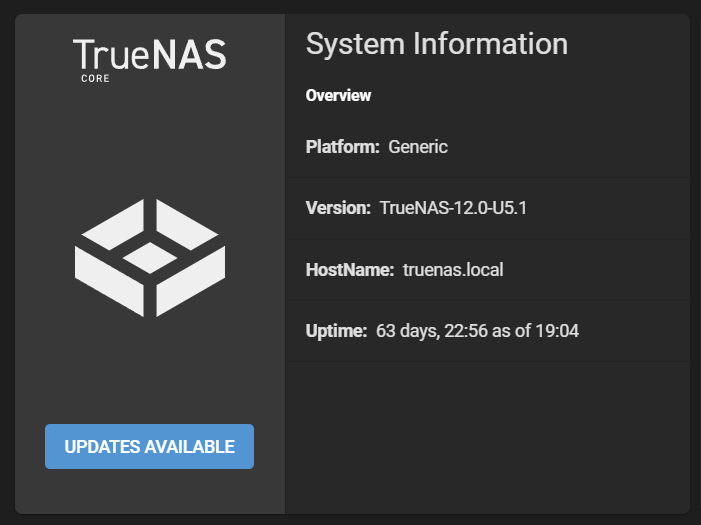Select the version text TrueNAS-12.0-U5.1

click(453, 208)
